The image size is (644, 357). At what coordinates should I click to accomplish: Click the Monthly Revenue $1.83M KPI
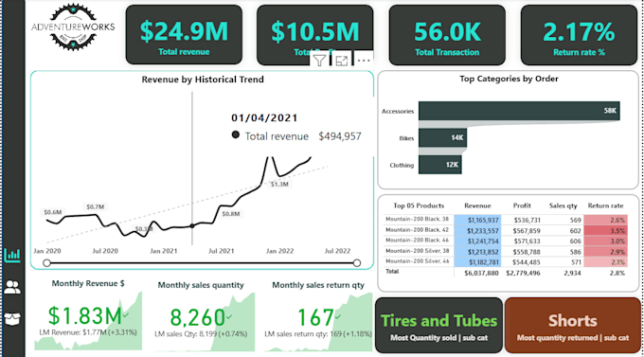(88, 315)
